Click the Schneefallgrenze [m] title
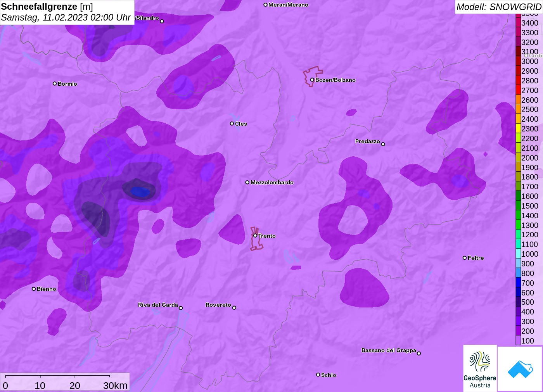The image size is (543, 392). click(x=47, y=7)
